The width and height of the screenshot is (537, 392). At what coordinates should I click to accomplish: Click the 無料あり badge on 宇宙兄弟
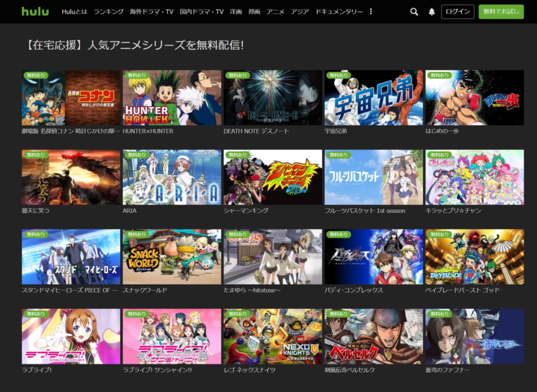(338, 75)
